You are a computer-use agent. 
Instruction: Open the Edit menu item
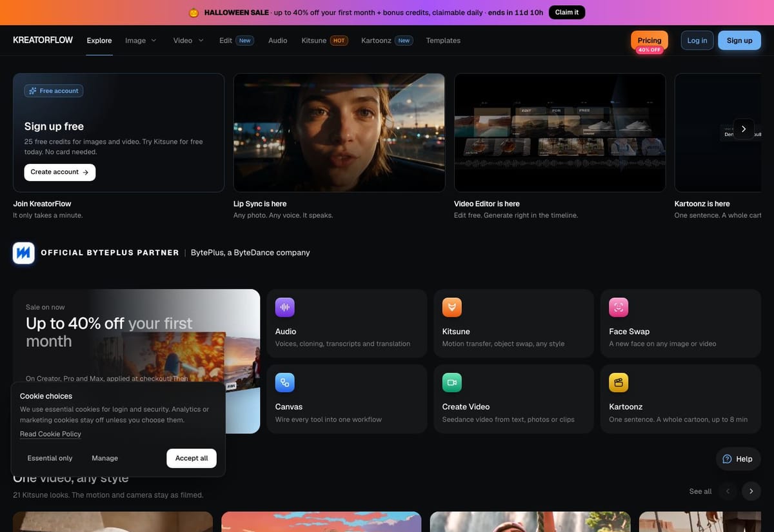(236, 41)
